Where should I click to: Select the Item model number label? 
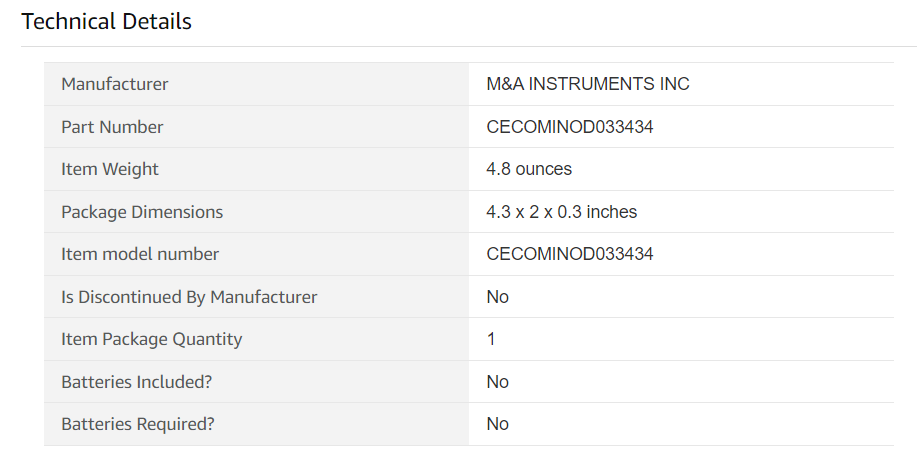[140, 254]
